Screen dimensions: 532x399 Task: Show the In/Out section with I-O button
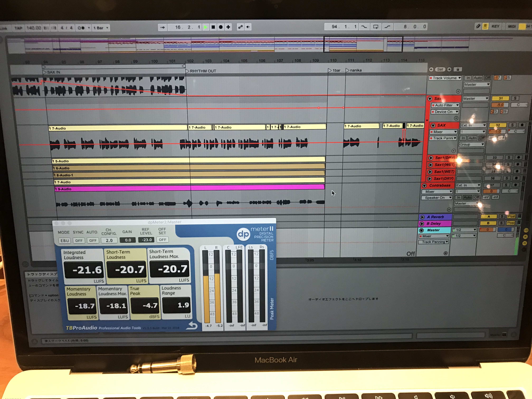(x=526, y=230)
